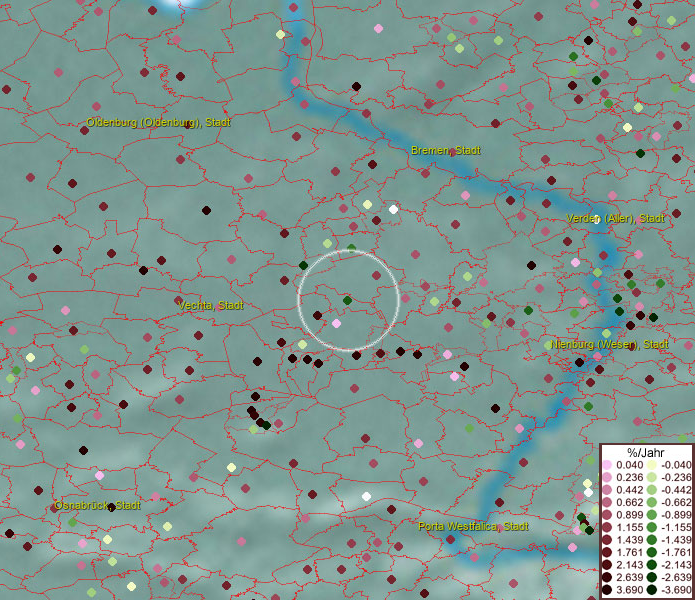Click the Bremen, Stadt map label
Image resolution: width=695 pixels, height=600 pixels.
446,150
